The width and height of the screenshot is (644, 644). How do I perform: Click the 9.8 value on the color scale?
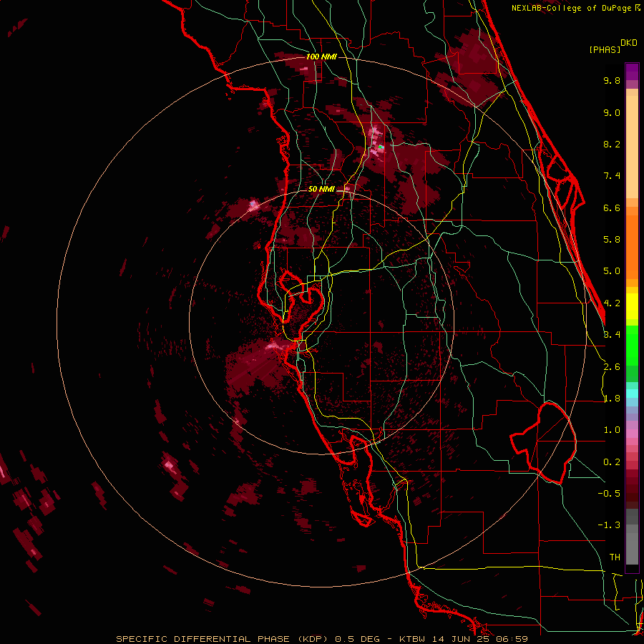point(612,80)
